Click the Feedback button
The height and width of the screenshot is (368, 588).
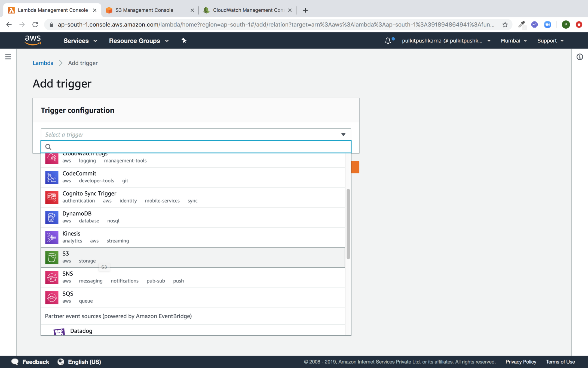click(x=30, y=362)
